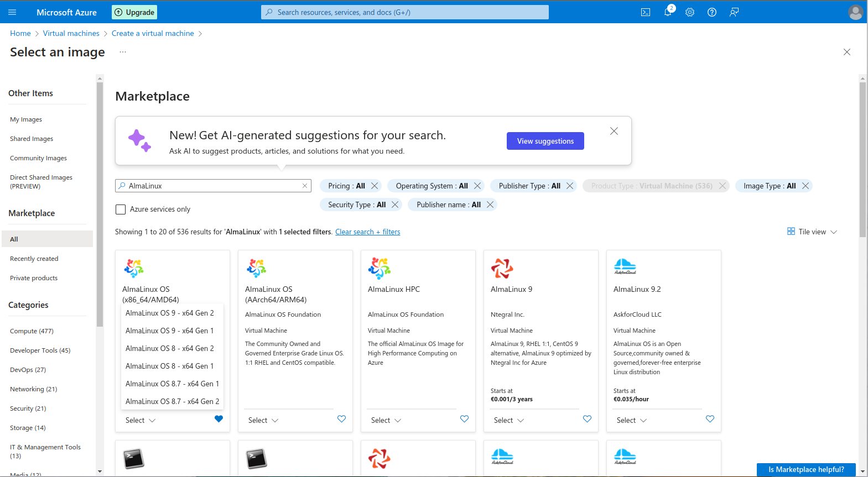868x477 pixels.
Task: Expand Select dropdown on AlmaLinux 9
Action: click(x=509, y=420)
